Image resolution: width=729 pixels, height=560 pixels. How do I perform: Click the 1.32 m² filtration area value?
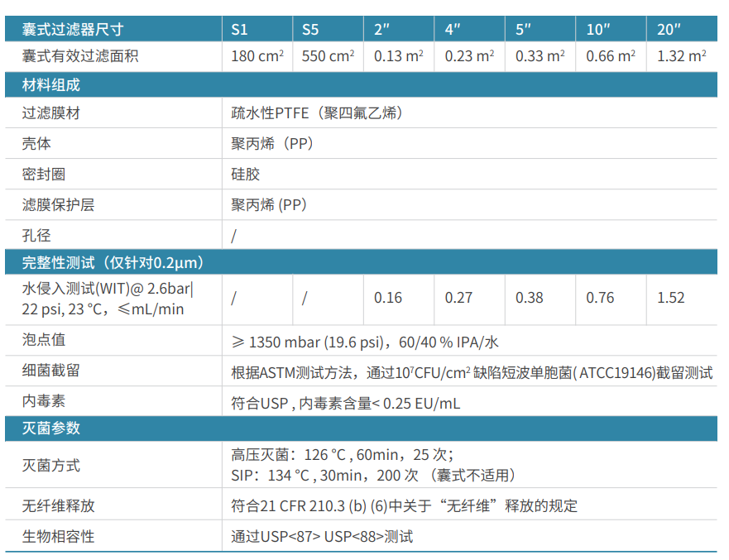click(x=681, y=56)
